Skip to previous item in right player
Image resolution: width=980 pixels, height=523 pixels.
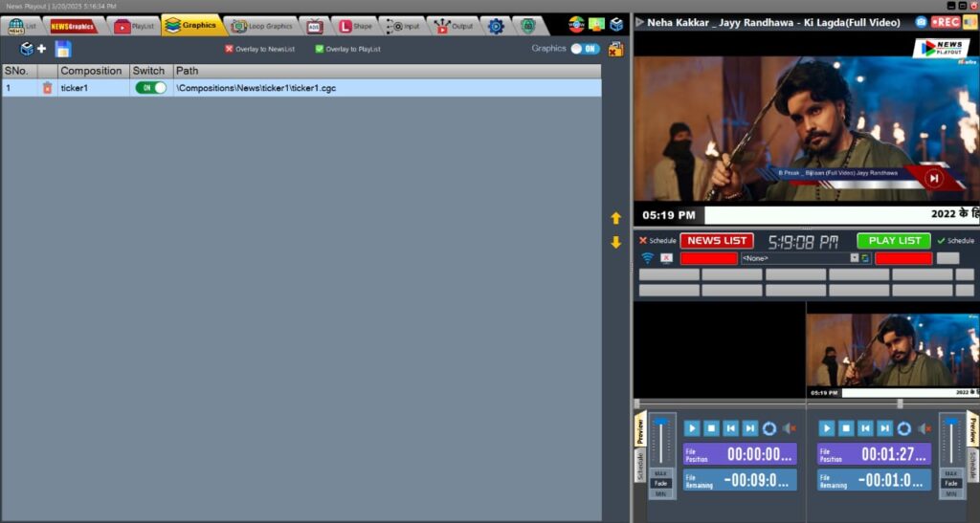click(x=865, y=428)
